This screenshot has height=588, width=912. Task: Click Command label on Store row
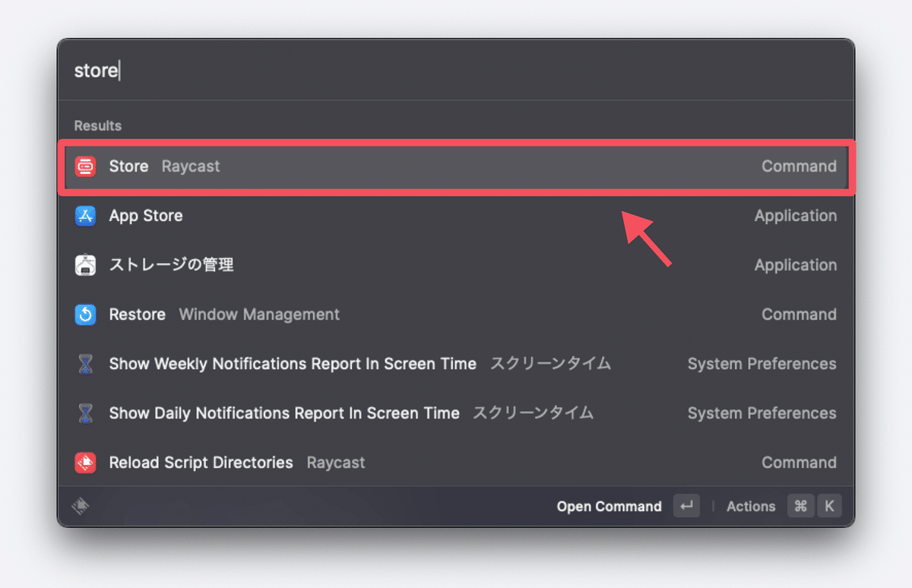coord(799,166)
